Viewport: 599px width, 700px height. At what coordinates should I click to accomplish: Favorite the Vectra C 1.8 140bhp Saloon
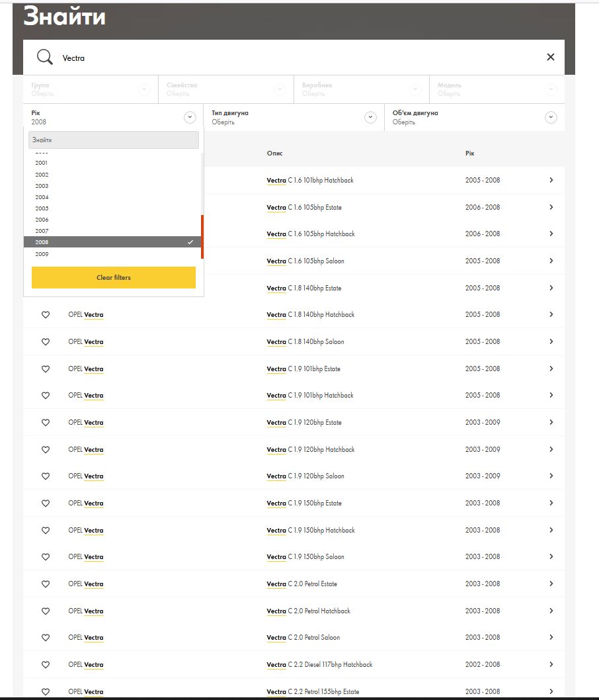(46, 341)
